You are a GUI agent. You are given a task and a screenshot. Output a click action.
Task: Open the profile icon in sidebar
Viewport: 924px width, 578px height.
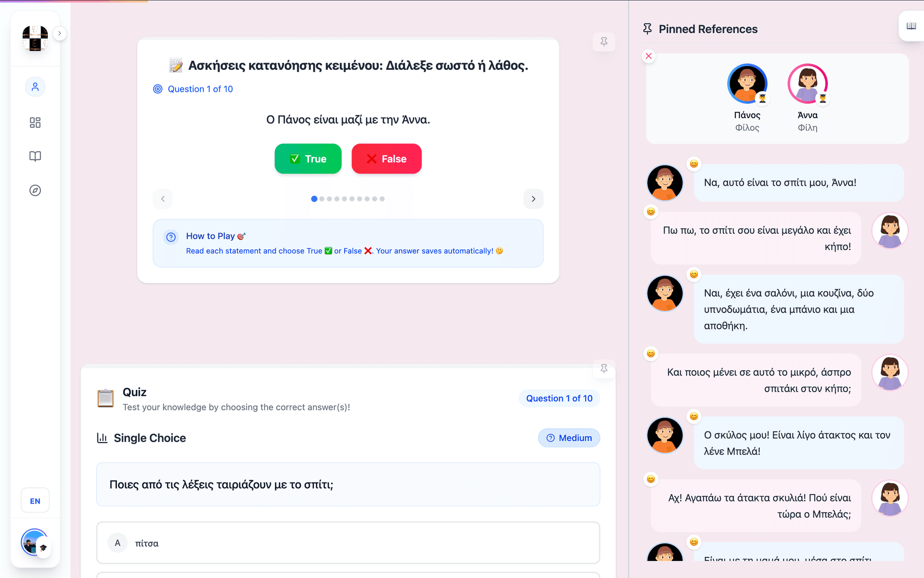pyautogui.click(x=35, y=87)
